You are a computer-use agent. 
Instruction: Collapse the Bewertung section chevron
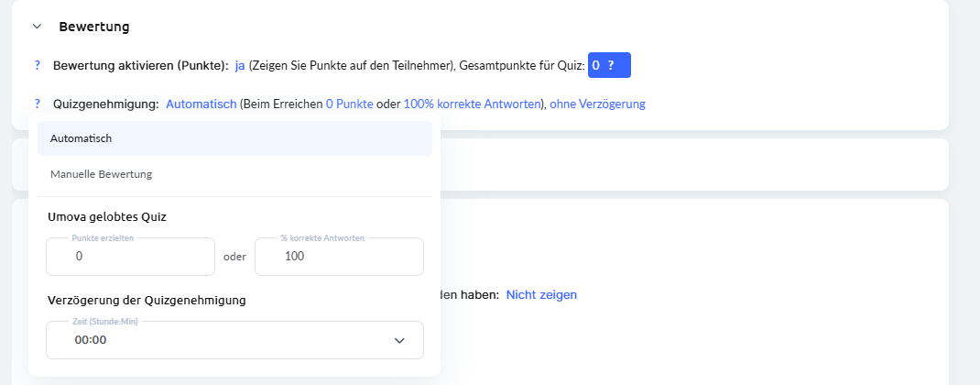(38, 27)
